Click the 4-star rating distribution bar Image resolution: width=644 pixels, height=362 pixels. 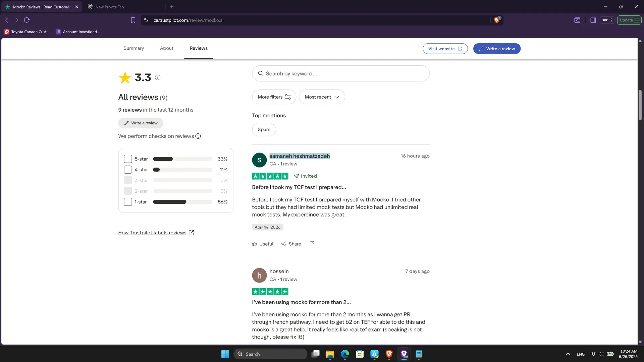click(182, 170)
